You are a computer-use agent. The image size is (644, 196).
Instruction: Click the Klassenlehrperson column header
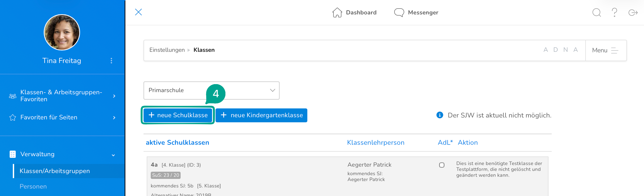376,143
